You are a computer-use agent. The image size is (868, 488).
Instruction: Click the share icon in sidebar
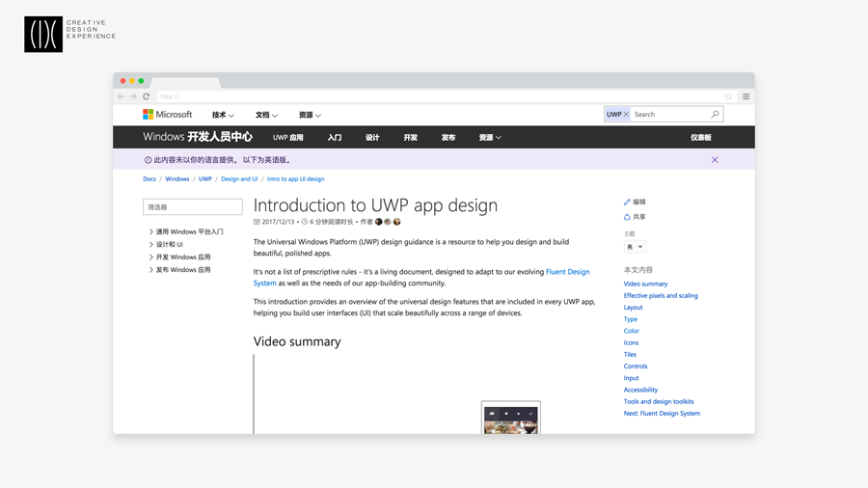(627, 217)
